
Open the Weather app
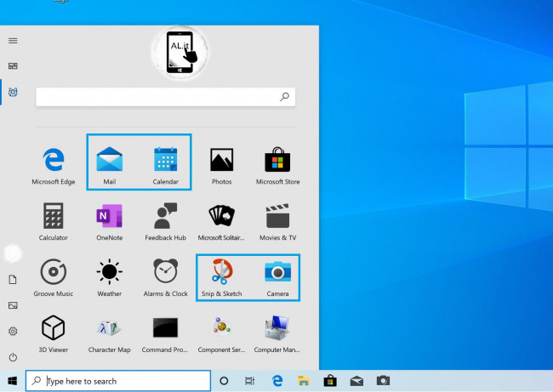pyautogui.click(x=110, y=278)
